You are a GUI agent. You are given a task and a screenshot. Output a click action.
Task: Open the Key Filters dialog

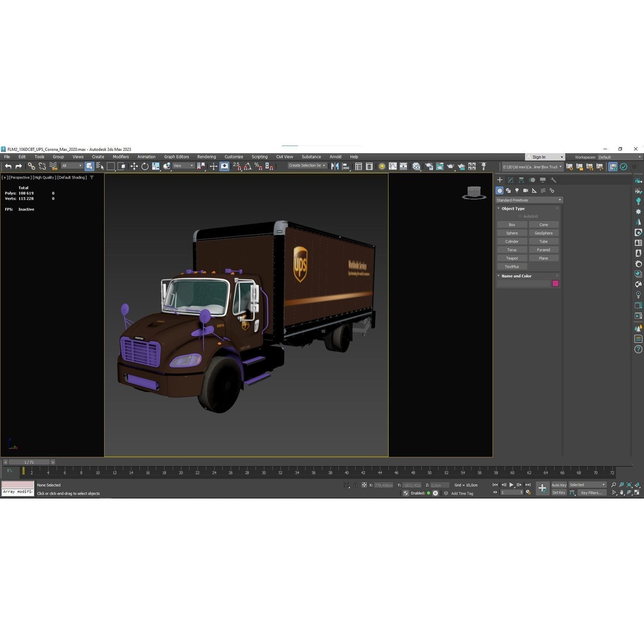point(592,493)
